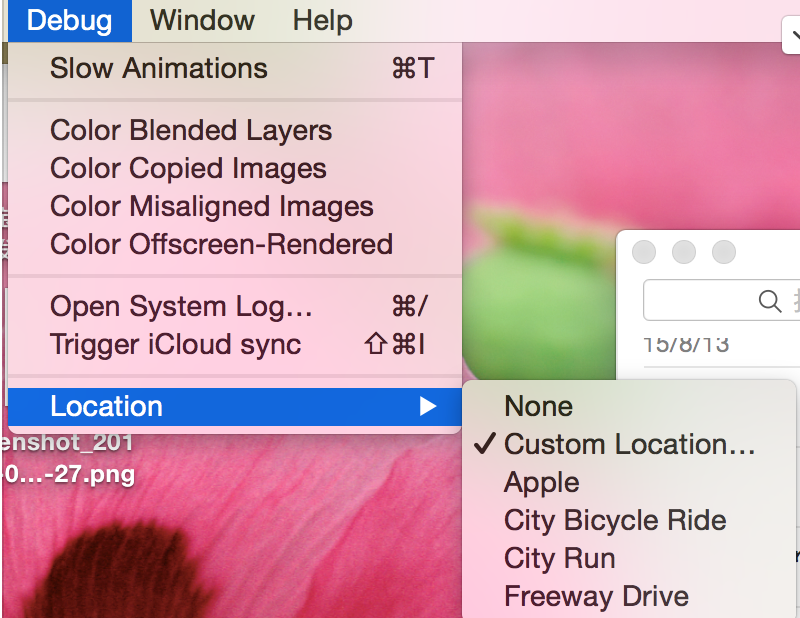Expand the Location submenu

(235, 407)
